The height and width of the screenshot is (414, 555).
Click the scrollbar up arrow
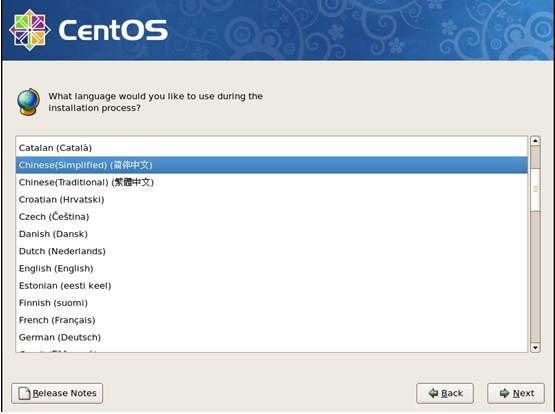(x=535, y=141)
